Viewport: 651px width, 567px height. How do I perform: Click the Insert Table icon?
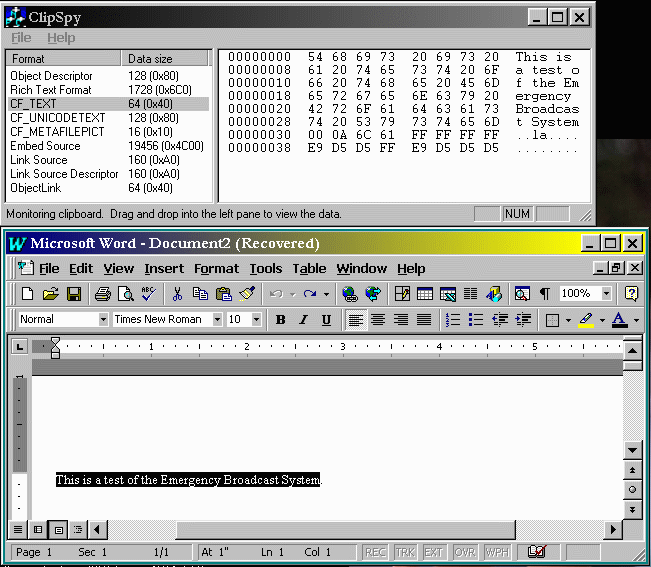425,294
